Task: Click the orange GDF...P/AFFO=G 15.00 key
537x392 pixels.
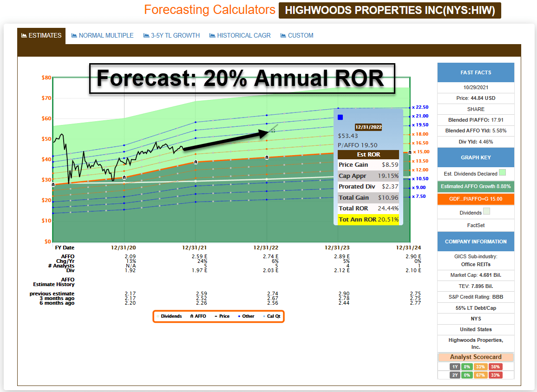Action: click(476, 199)
